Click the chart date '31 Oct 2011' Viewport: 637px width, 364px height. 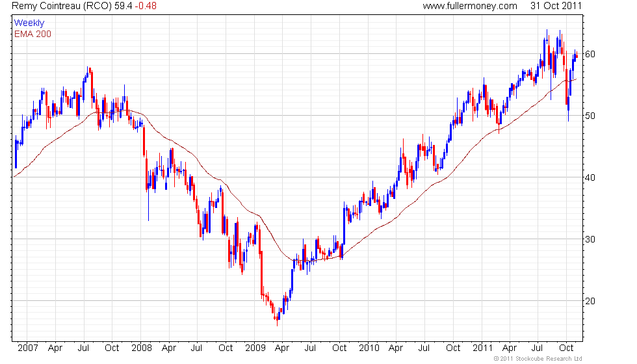click(556, 6)
